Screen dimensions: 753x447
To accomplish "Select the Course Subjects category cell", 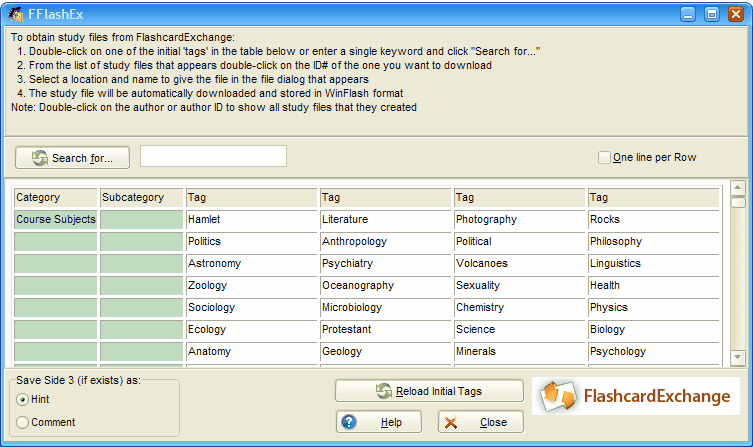I will click(x=55, y=219).
